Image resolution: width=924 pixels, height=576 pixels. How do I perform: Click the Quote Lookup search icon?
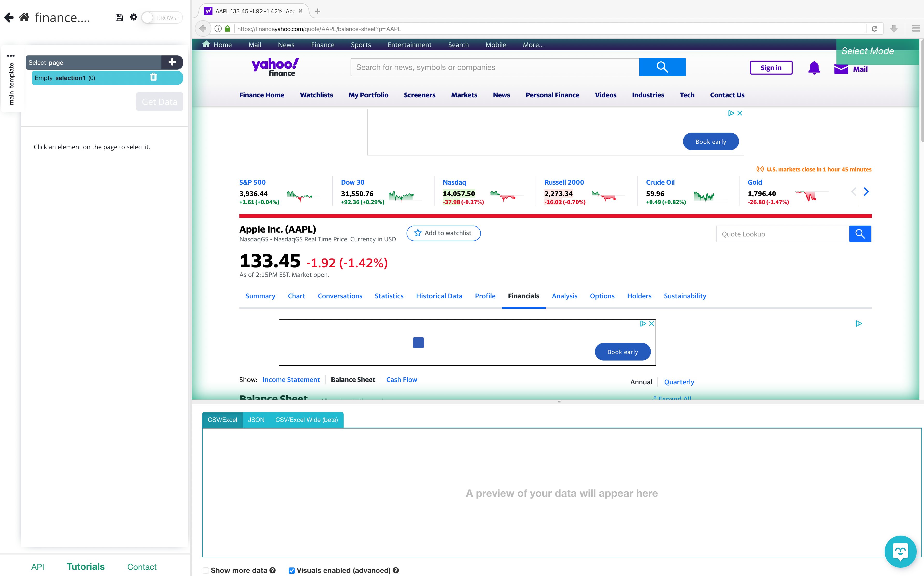pos(860,234)
